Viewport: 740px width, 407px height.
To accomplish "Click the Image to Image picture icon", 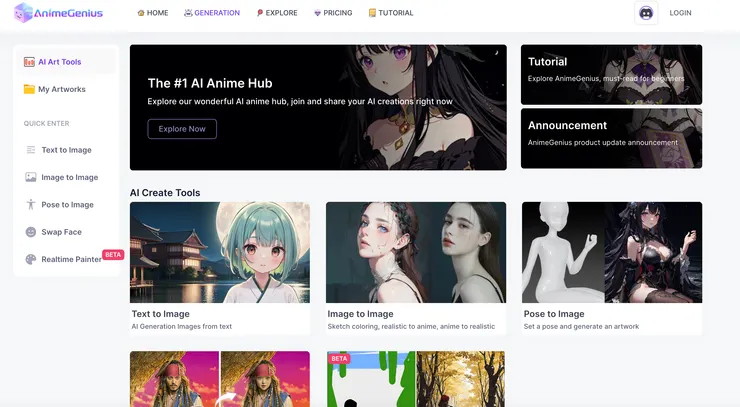I will tap(31, 177).
